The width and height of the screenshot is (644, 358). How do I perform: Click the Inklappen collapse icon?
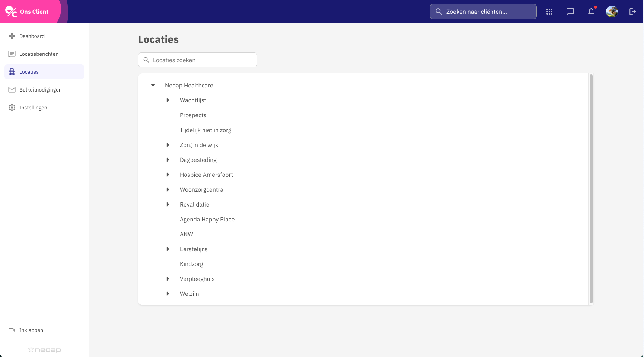click(x=12, y=330)
